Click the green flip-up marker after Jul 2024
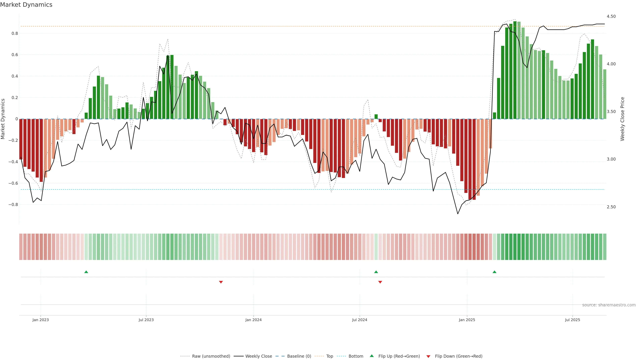This screenshot has height=362, width=644. point(376,272)
